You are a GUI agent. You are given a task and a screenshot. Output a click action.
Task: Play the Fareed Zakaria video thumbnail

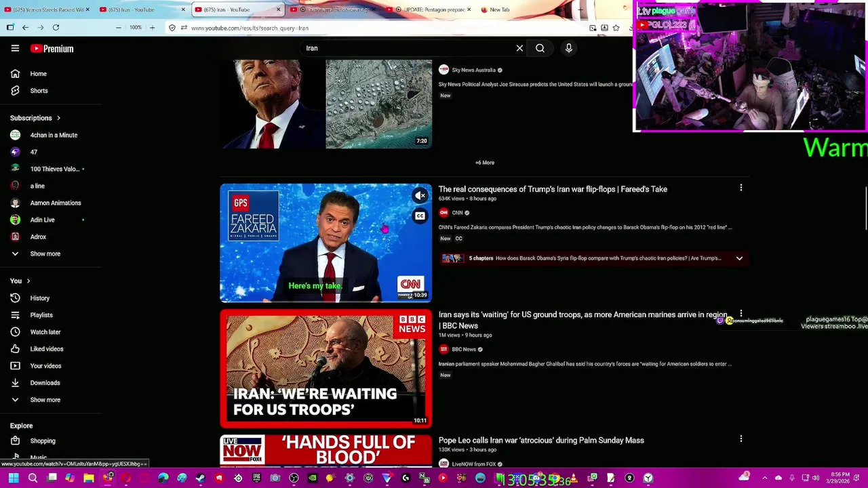(325, 243)
